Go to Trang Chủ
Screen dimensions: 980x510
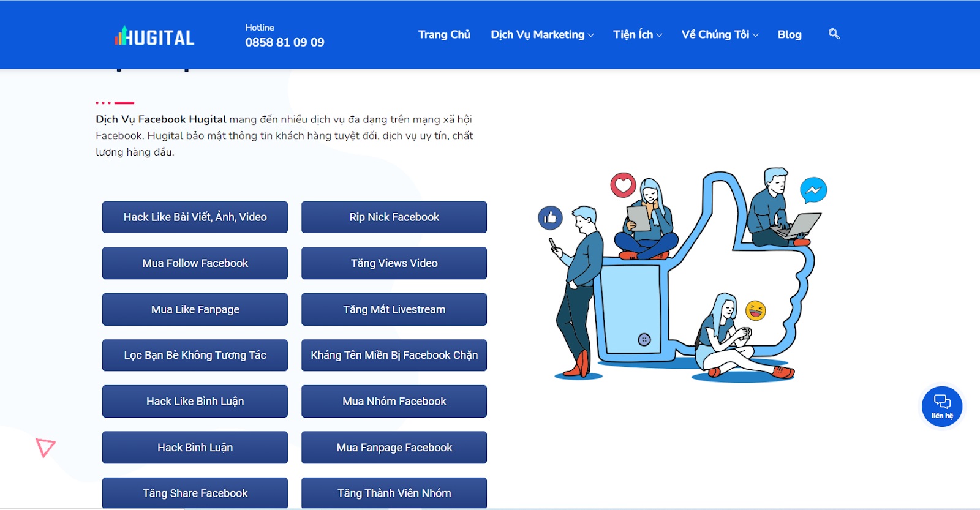coord(444,34)
